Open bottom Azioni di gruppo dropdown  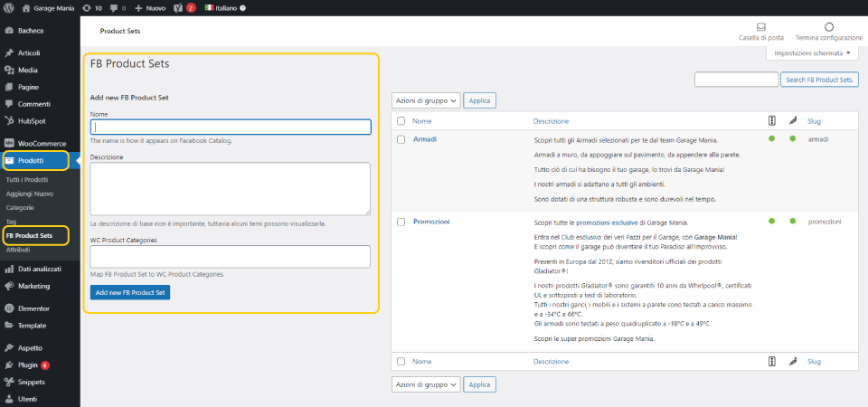[x=426, y=383]
